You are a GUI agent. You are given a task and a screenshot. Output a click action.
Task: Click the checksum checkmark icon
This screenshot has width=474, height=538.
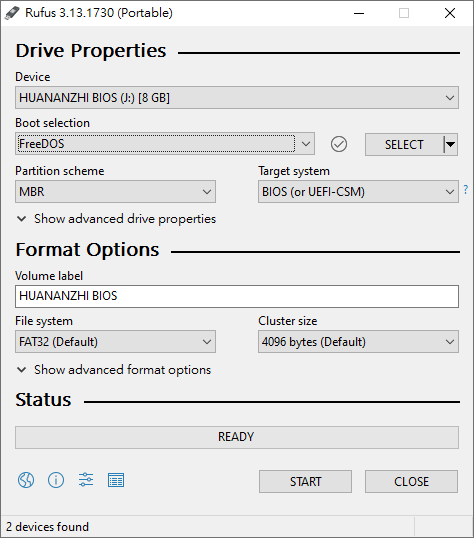pyautogui.click(x=339, y=144)
